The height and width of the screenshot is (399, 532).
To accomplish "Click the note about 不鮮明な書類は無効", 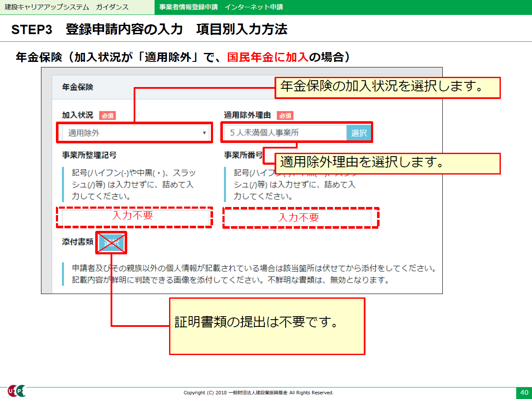I will coord(231,280).
